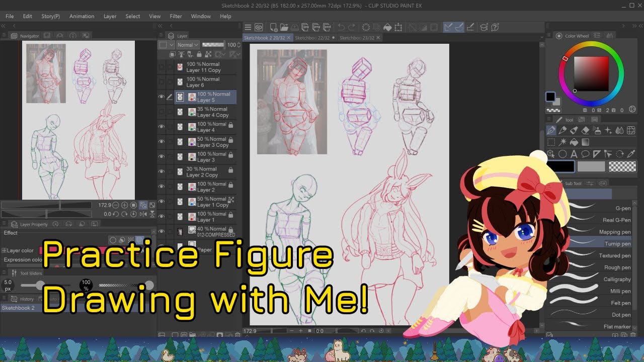This screenshot has width=644, height=362.
Task: Open the Tool palette menu
Action: click(x=549, y=120)
